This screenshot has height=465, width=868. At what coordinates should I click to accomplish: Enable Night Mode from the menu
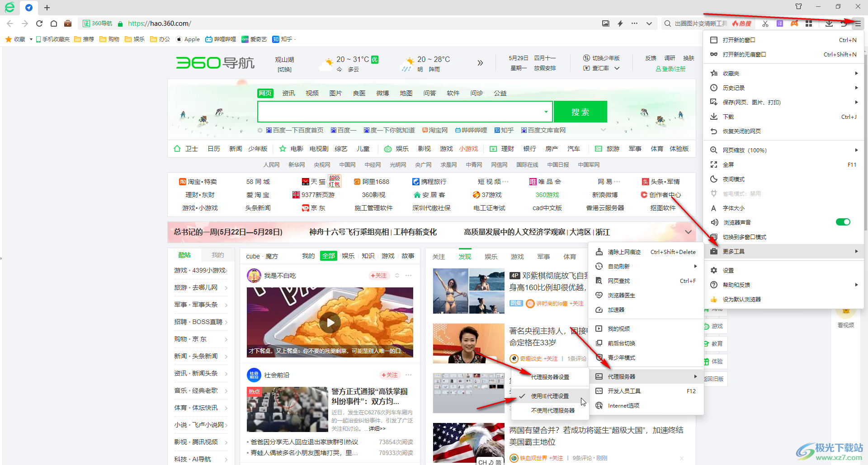click(783, 179)
